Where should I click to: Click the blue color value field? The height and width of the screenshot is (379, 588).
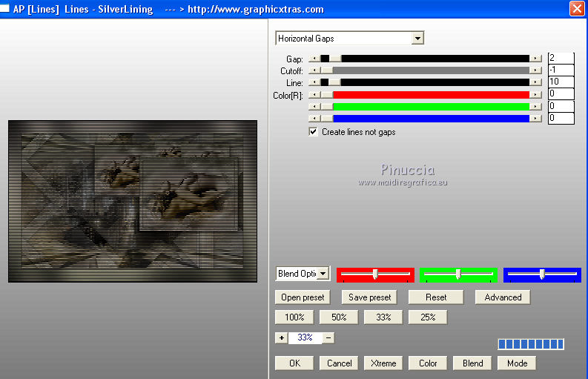coord(561,118)
